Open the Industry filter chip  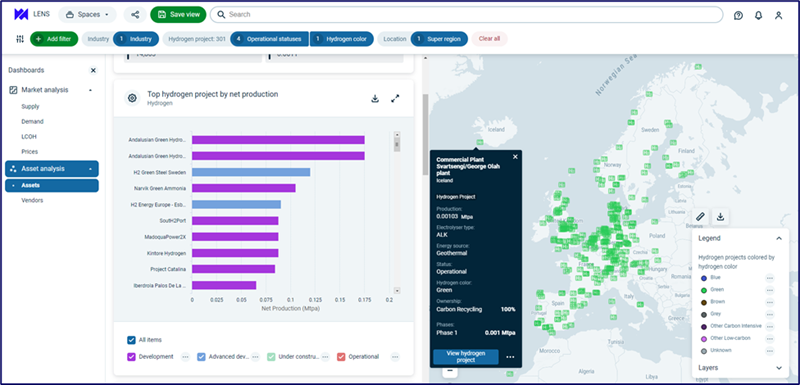136,39
